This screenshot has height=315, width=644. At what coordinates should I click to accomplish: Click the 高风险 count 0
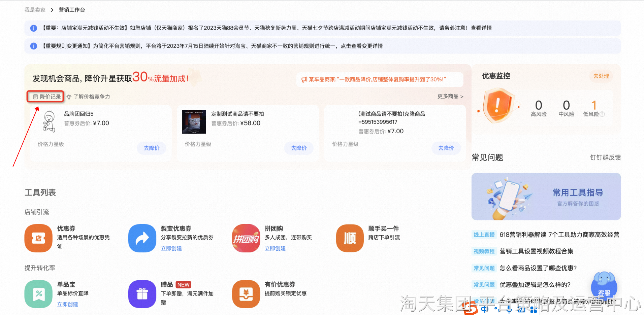coord(539,105)
